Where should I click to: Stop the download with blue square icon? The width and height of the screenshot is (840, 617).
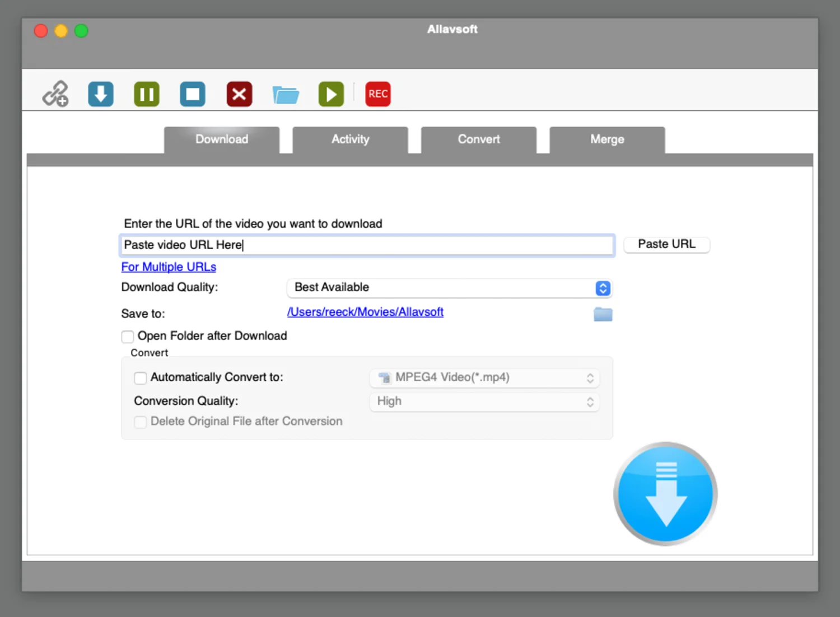[193, 94]
